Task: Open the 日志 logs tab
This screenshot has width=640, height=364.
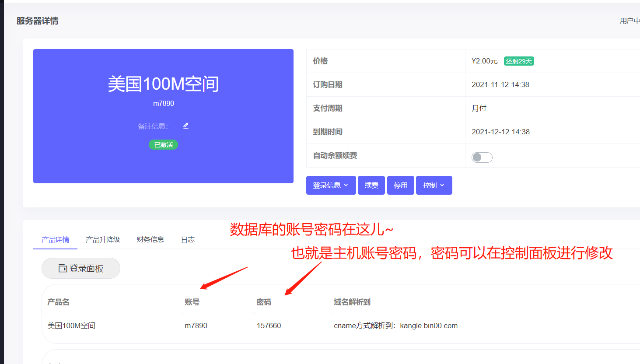Action: (187, 239)
